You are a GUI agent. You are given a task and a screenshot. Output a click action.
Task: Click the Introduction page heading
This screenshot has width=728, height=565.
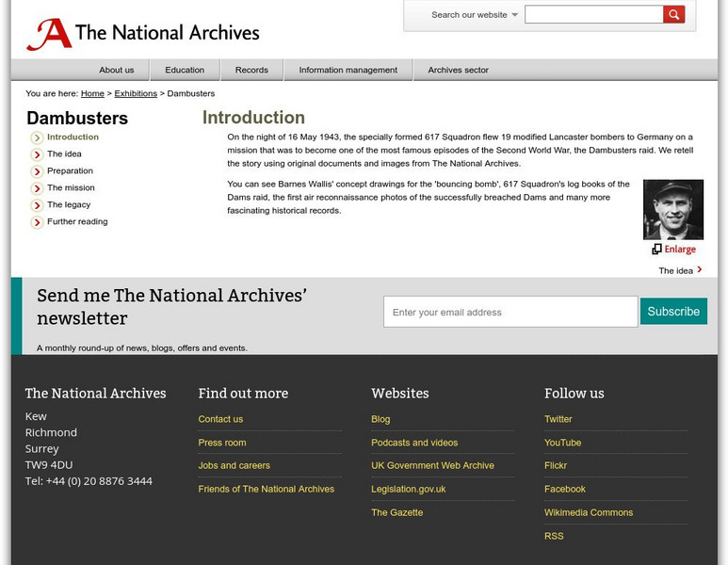[253, 118]
